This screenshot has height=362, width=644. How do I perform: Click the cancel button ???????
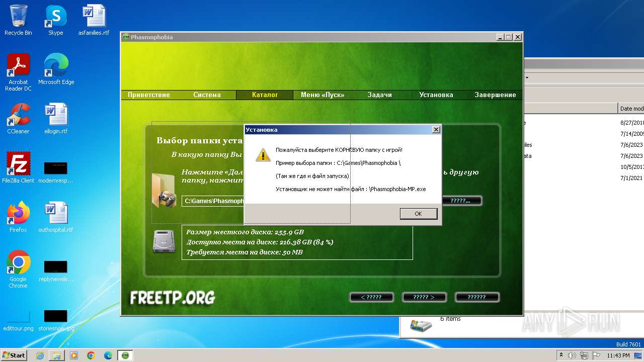[x=476, y=297]
